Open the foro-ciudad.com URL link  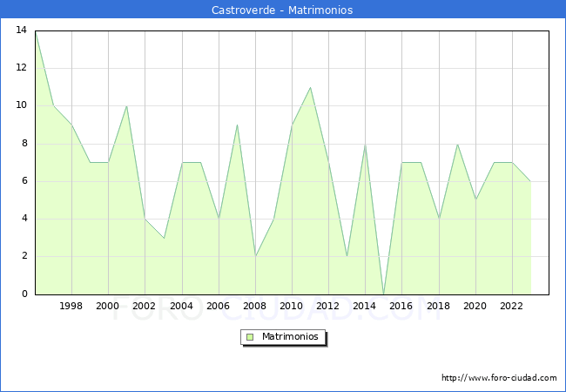(x=499, y=378)
